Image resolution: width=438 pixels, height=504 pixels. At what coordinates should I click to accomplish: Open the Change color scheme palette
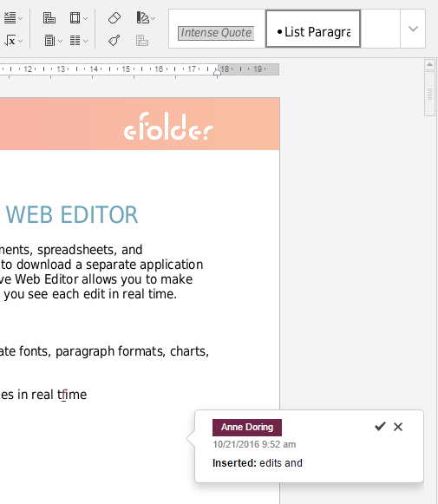(x=143, y=18)
